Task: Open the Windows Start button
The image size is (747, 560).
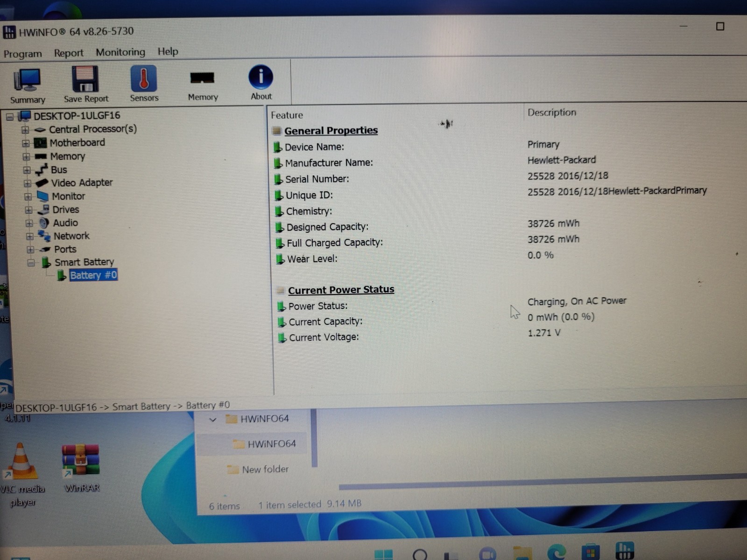Action: click(384, 554)
